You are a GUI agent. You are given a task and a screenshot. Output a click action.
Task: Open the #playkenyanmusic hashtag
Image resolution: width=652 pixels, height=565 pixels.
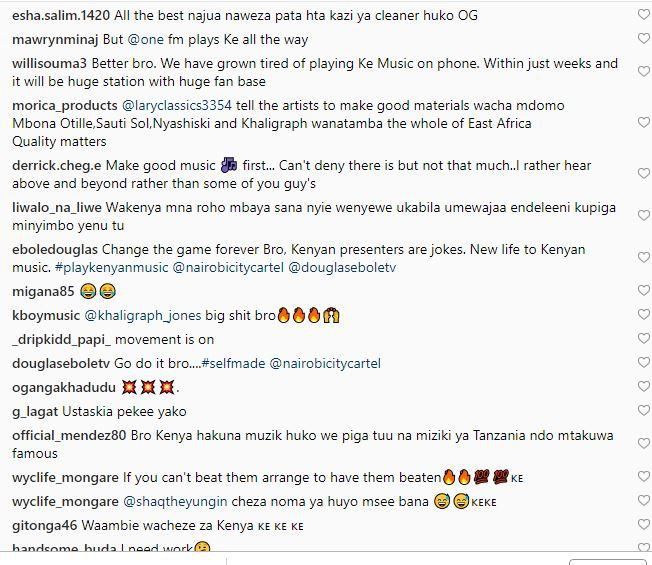point(111,267)
